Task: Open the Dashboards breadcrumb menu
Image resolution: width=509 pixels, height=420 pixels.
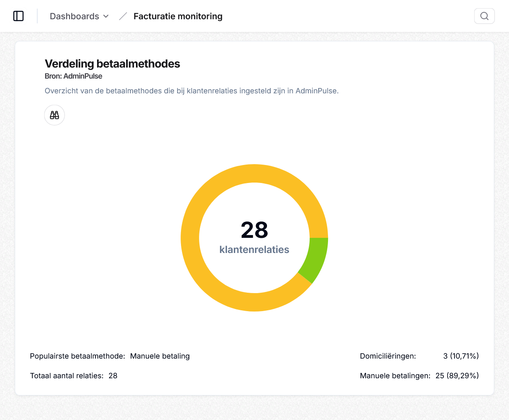Action: [x=75, y=16]
